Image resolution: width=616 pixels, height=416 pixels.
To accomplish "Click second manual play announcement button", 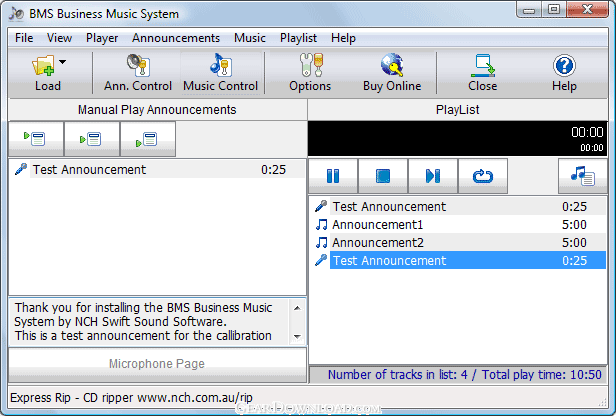I will tap(92, 139).
